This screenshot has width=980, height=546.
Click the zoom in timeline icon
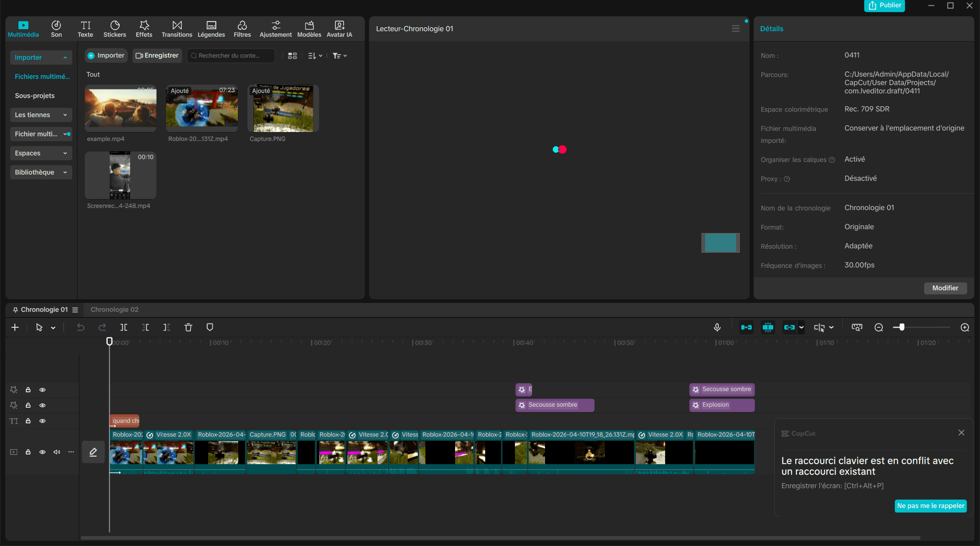(965, 327)
